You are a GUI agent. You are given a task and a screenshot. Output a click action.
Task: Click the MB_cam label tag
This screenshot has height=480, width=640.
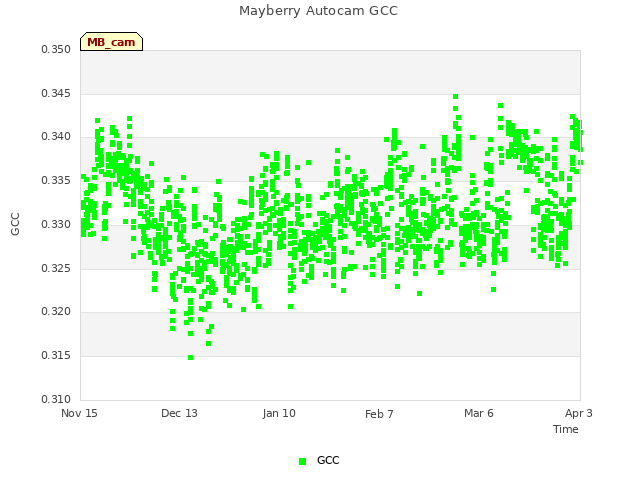[x=111, y=42]
